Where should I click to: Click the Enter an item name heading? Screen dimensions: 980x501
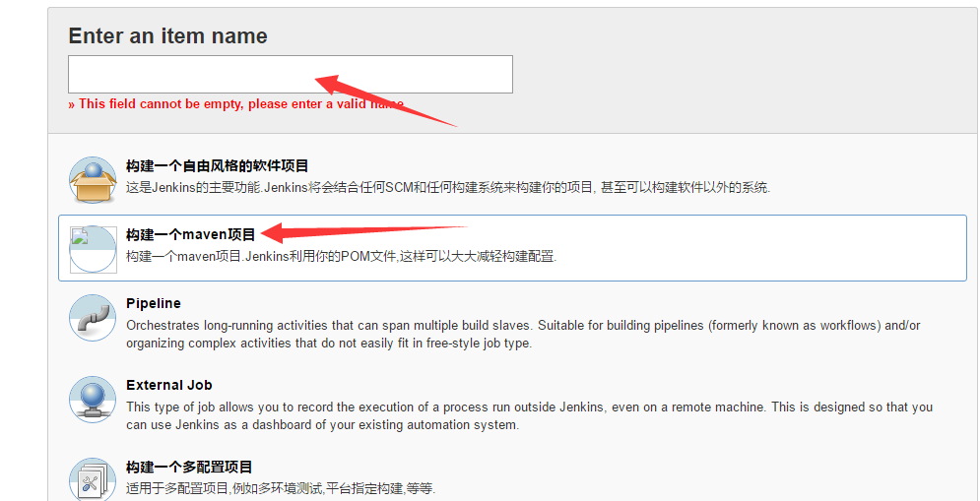(x=167, y=35)
